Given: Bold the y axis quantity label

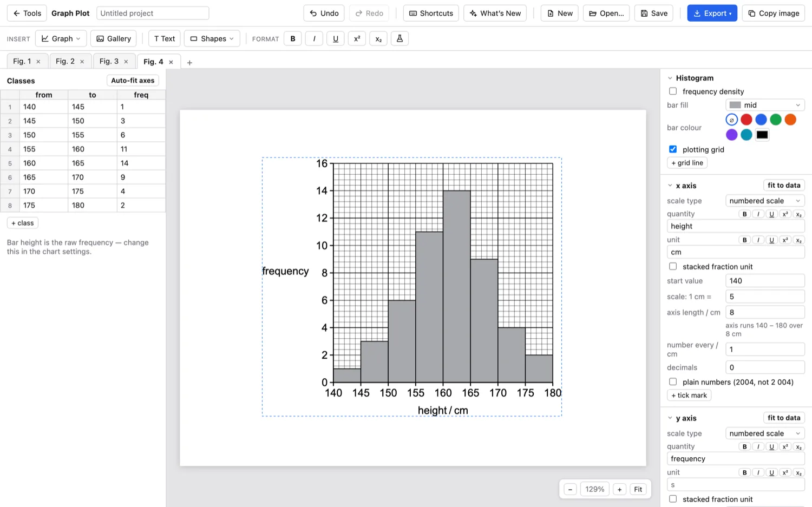Looking at the screenshot, I should 745,447.
